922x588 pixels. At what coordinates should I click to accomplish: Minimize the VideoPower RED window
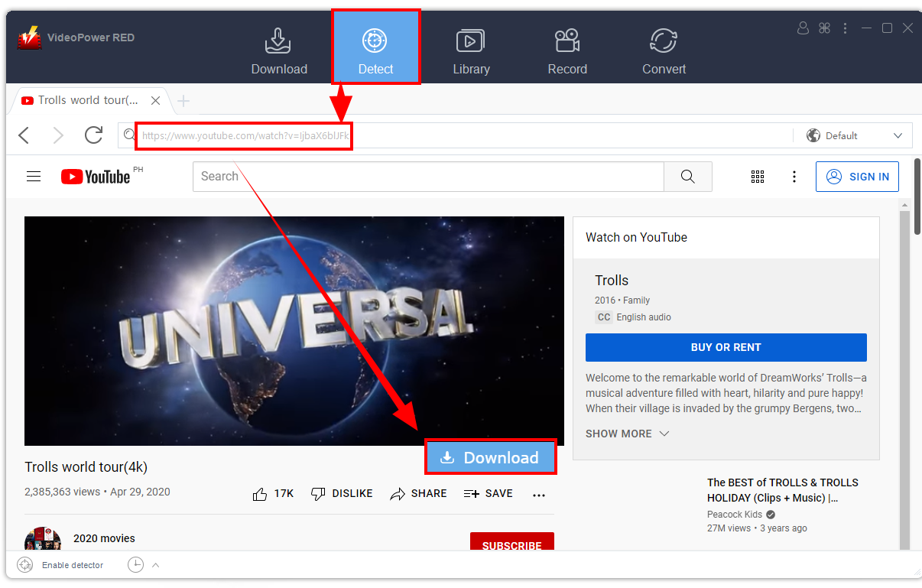[866, 28]
